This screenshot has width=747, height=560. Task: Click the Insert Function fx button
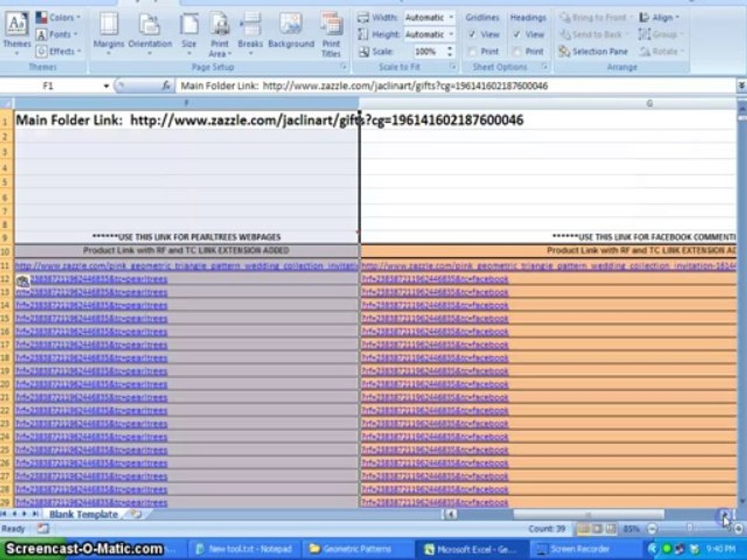click(x=167, y=86)
